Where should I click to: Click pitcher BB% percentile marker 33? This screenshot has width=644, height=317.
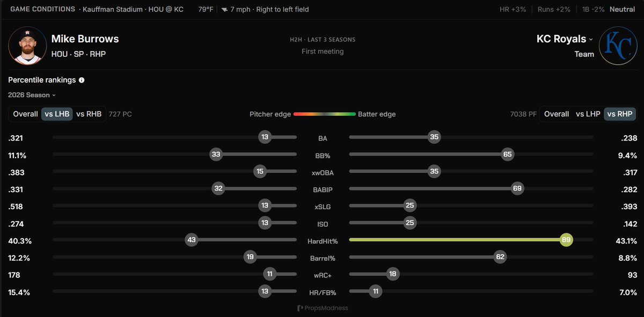(x=216, y=154)
